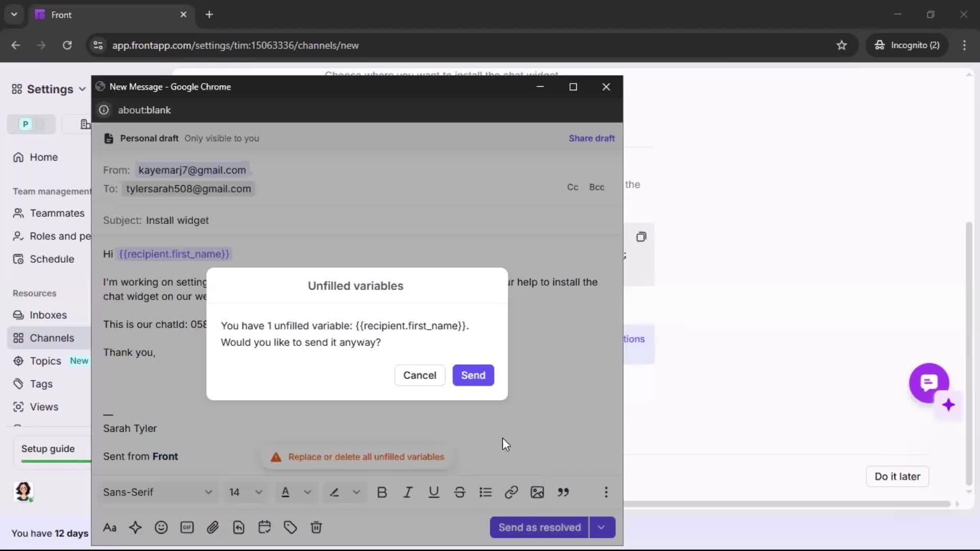Insert an emoji into the message
980x551 pixels.
click(x=161, y=527)
